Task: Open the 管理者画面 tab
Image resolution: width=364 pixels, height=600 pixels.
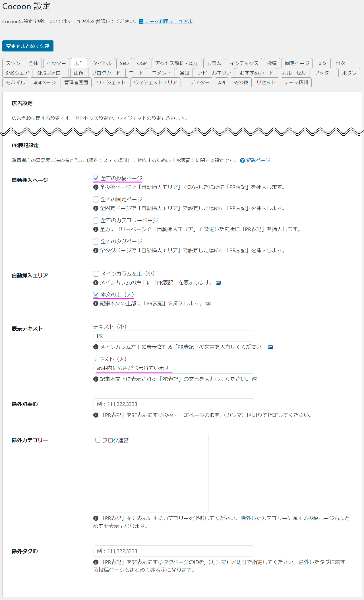Action: pos(76,82)
